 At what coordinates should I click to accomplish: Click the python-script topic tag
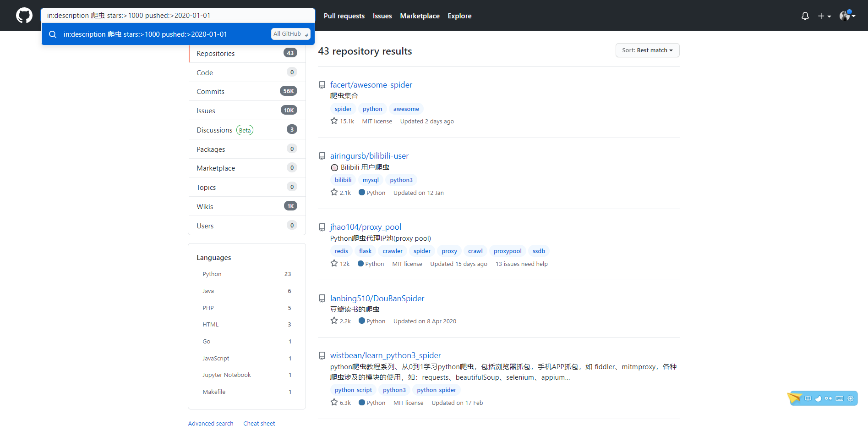click(353, 390)
